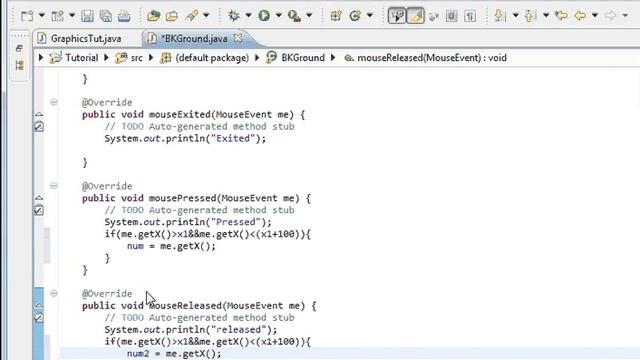Viewport: 640px width, 360px height.
Task: Click the plain open folder toolbar icon
Action: (172, 16)
